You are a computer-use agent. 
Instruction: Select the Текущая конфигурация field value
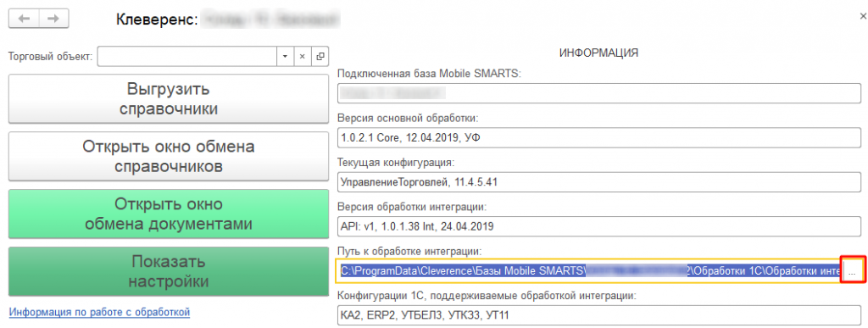pos(599,181)
